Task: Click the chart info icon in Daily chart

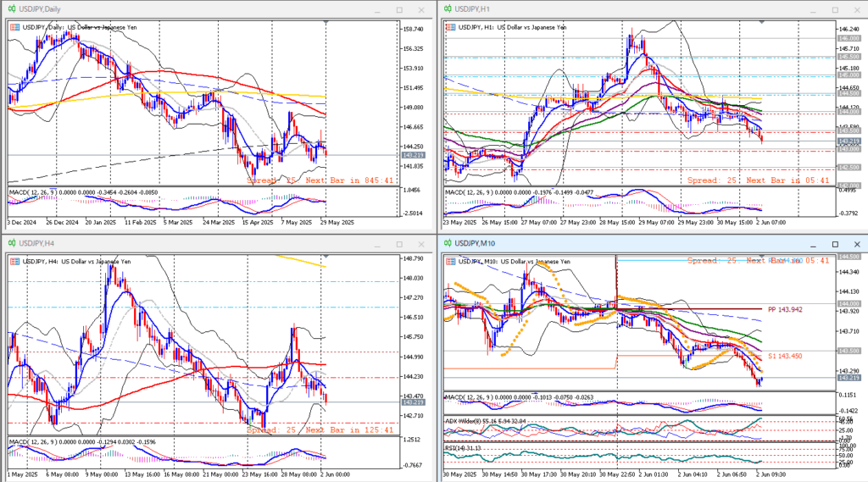Action: (x=15, y=27)
